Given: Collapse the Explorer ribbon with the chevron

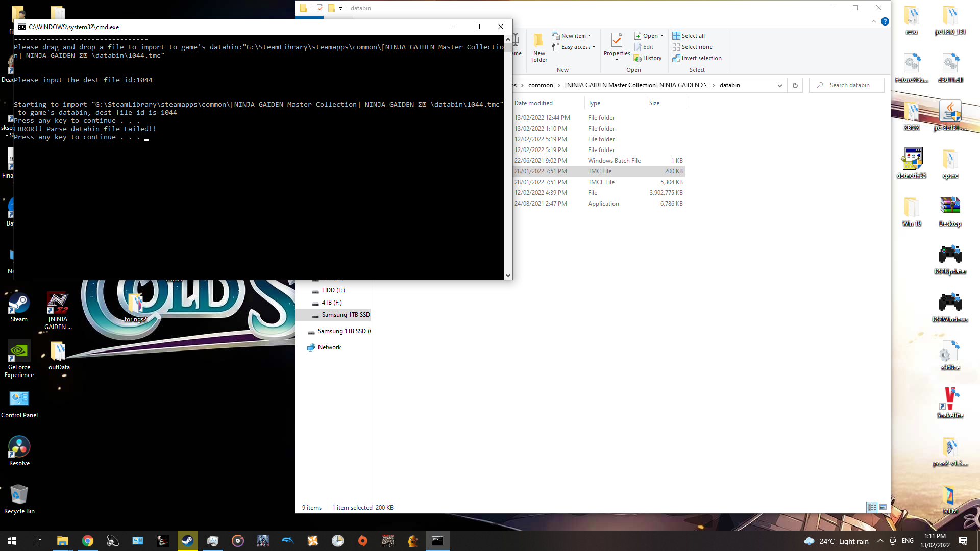Looking at the screenshot, I should click(874, 21).
